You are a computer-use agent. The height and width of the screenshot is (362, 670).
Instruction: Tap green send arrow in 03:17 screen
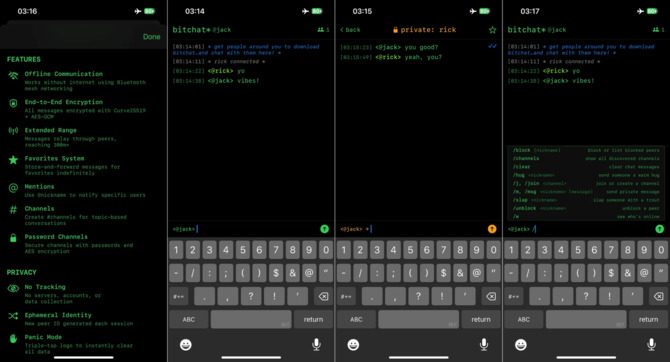659,229
